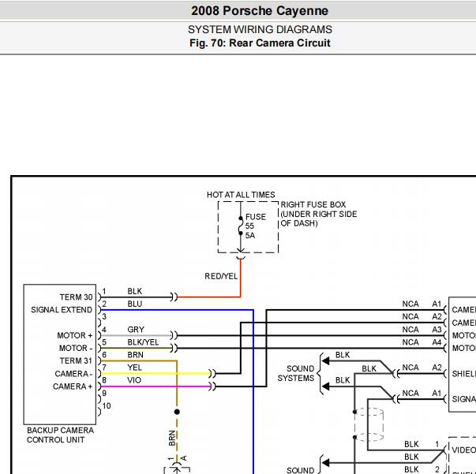476x474 pixels.
Task: Click the "CAMERA +" label on control unit
Action: pyautogui.click(x=73, y=386)
